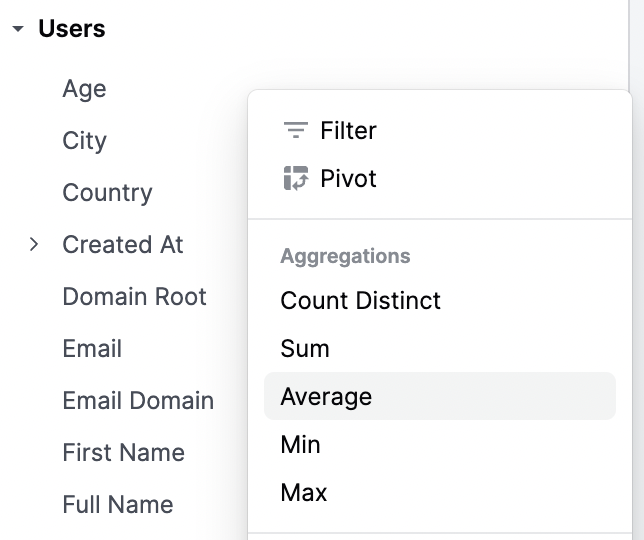The height and width of the screenshot is (540, 644).
Task: Select the Created At field
Action: [x=122, y=245]
